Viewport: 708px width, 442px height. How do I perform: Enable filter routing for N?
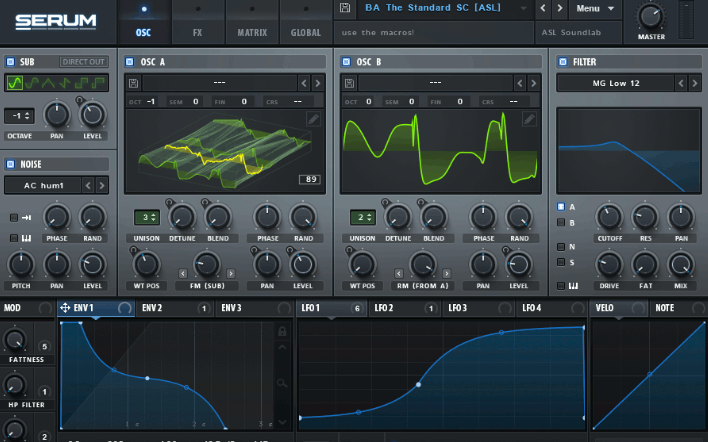(x=561, y=247)
